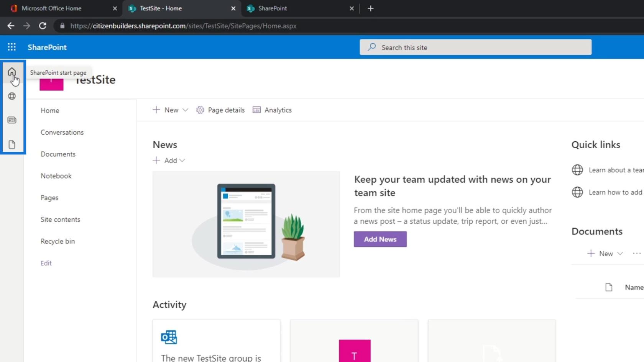Click the plus icon next to New in toolbar
644x362 pixels.
pyautogui.click(x=156, y=110)
